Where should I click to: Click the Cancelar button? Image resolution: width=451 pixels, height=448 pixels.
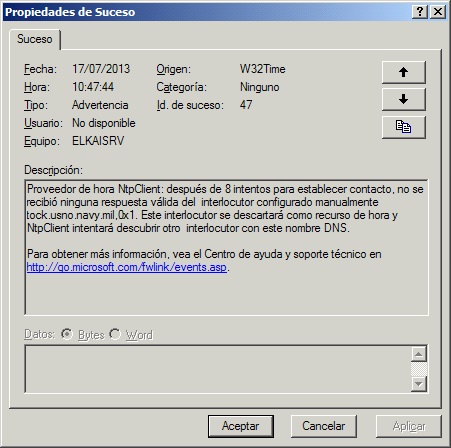[323, 426]
